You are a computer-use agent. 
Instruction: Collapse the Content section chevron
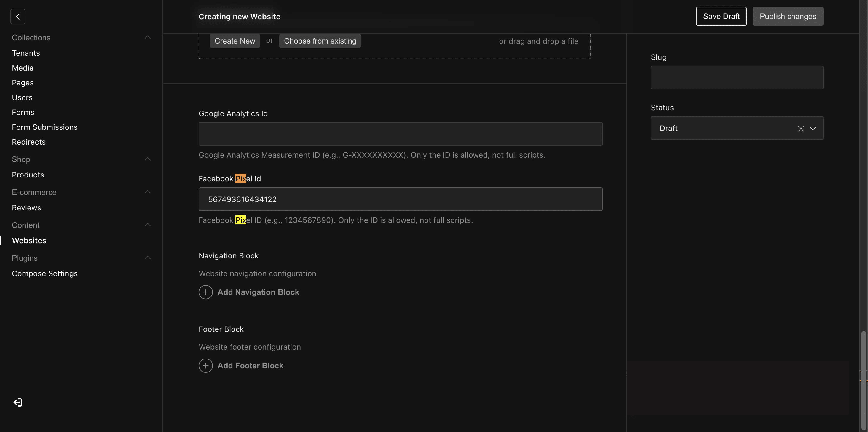(x=147, y=225)
